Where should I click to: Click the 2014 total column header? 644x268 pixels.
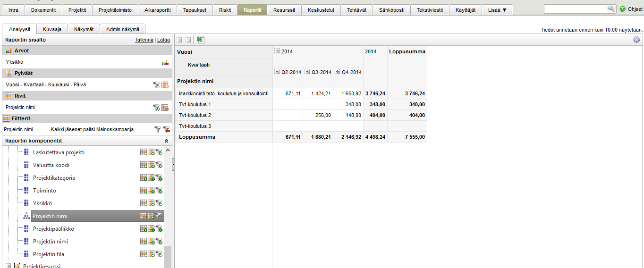pos(371,51)
